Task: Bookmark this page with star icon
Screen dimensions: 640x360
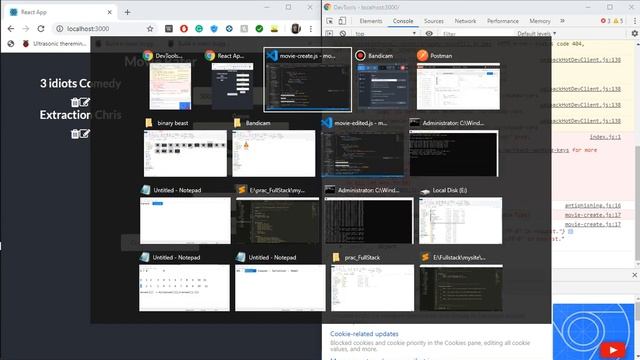Action: [x=150, y=29]
